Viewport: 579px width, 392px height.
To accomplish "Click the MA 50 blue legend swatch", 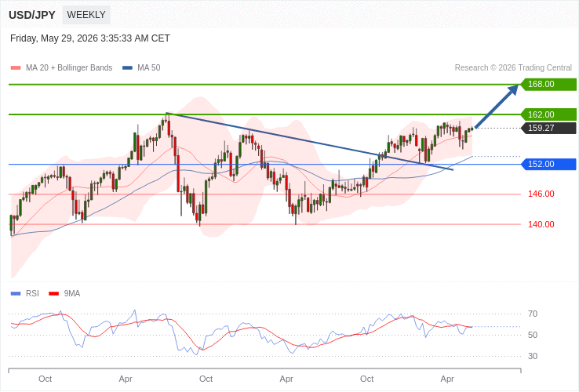I will (x=127, y=68).
